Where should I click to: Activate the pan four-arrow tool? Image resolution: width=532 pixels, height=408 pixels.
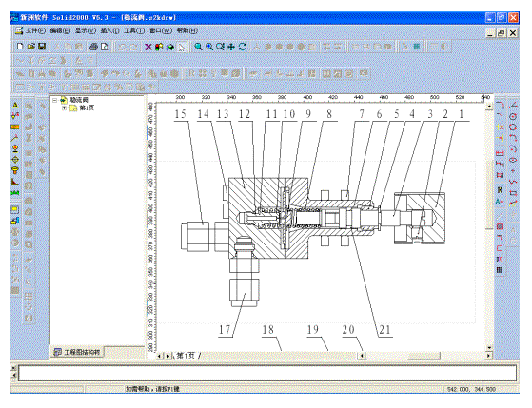click(x=231, y=47)
